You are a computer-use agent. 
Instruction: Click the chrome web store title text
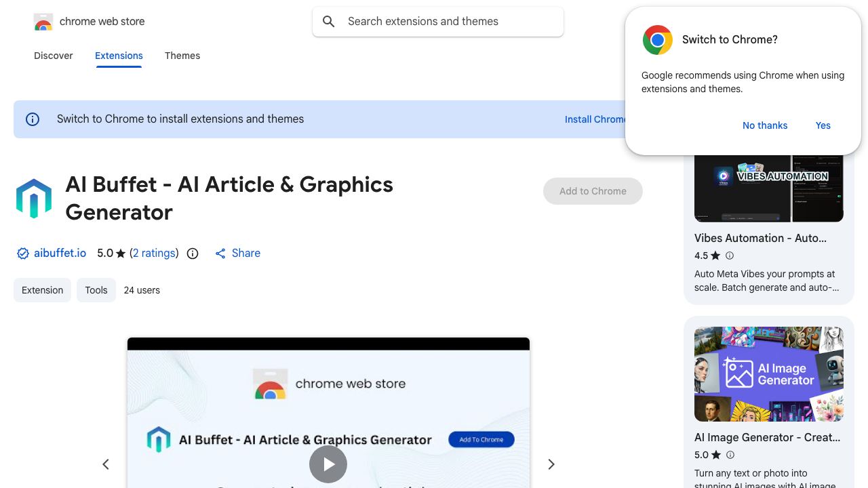tap(102, 22)
